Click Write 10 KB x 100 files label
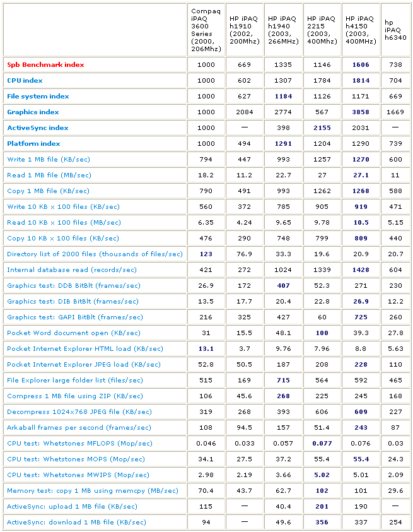Viewport: 413px width, 532px height. 64,206
